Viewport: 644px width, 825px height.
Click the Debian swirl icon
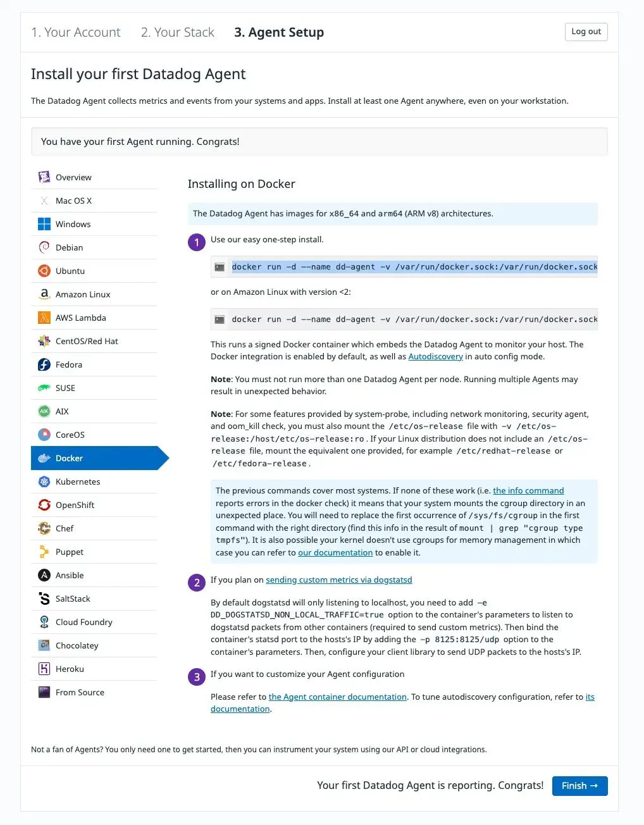44,248
